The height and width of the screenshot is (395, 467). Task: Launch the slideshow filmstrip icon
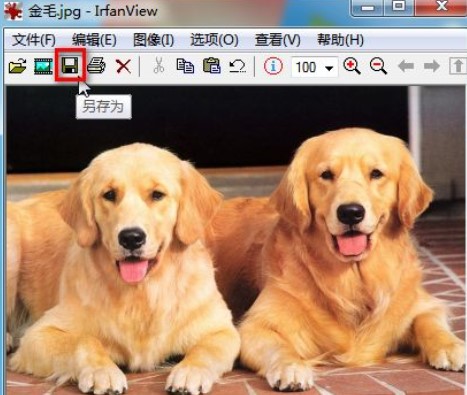pos(43,66)
